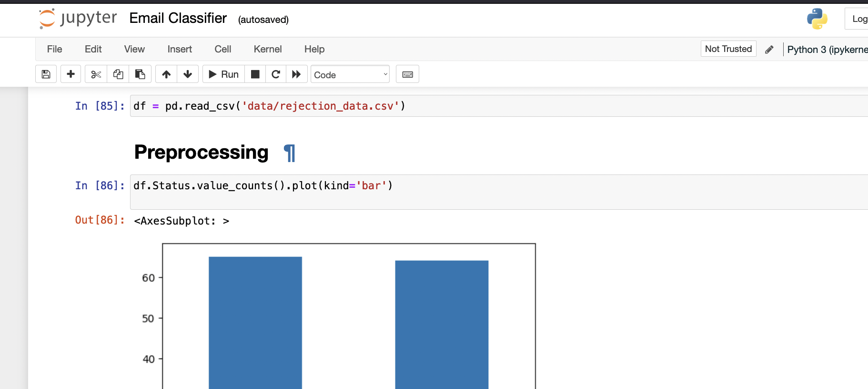Viewport: 868px width, 389px height.
Task: Click the <AxesSubplot: > output text
Action: click(x=182, y=221)
